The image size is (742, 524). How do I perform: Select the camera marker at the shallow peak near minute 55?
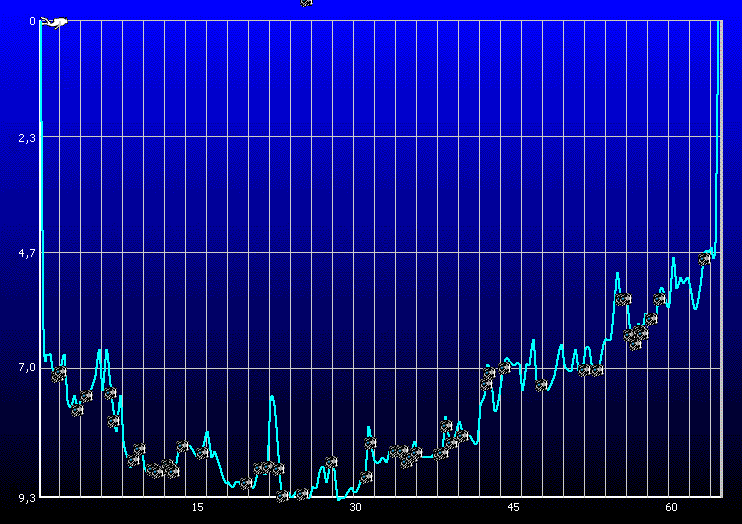click(623, 299)
